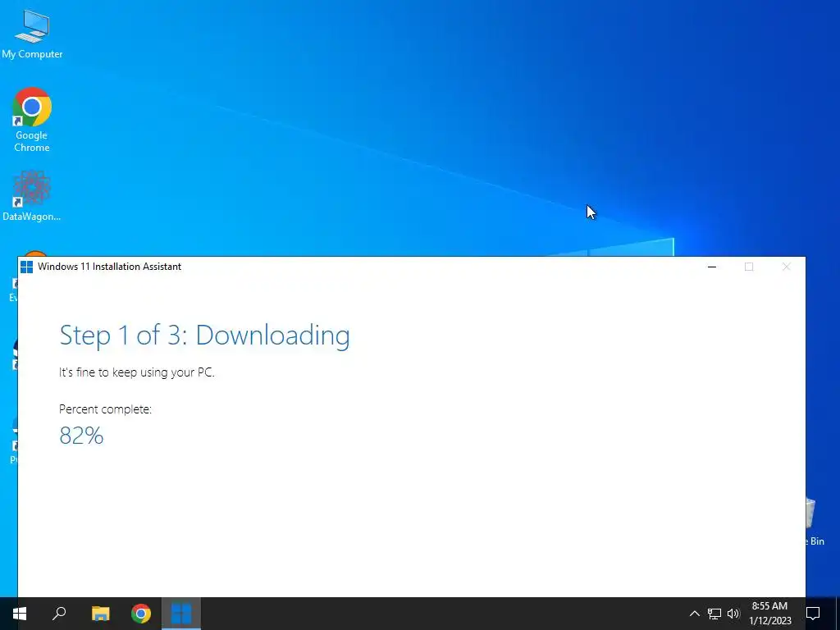Show hidden system tray icons
The image size is (840, 630).
[x=694, y=614]
